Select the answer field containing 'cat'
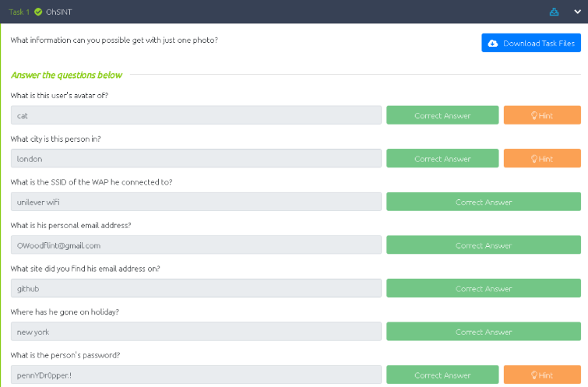The image size is (588, 387). [196, 115]
